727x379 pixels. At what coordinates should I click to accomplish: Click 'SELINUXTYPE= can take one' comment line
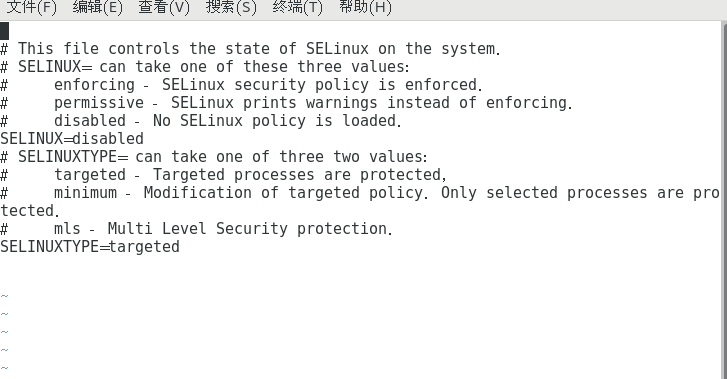pos(213,157)
